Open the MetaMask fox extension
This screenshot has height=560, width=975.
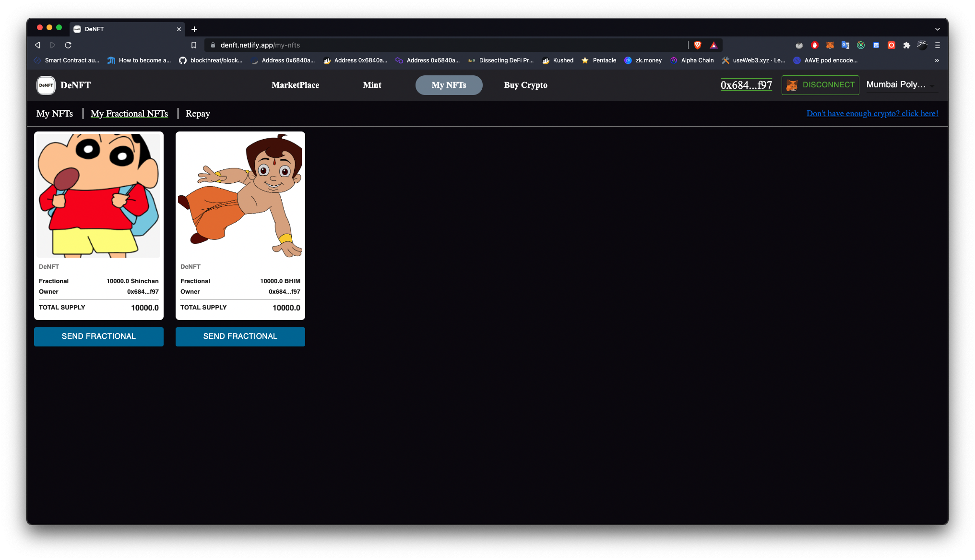tap(830, 45)
